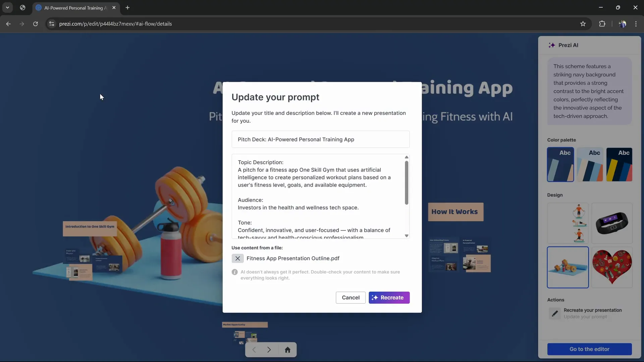Open the browser extensions icon
The width and height of the screenshot is (644, 362).
(602, 24)
